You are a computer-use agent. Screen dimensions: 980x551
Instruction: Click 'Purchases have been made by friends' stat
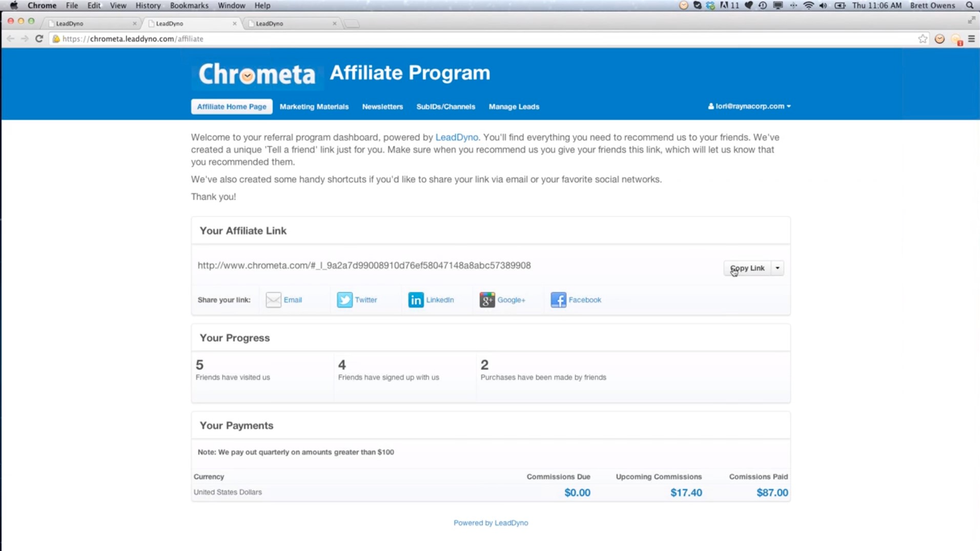pyautogui.click(x=543, y=370)
